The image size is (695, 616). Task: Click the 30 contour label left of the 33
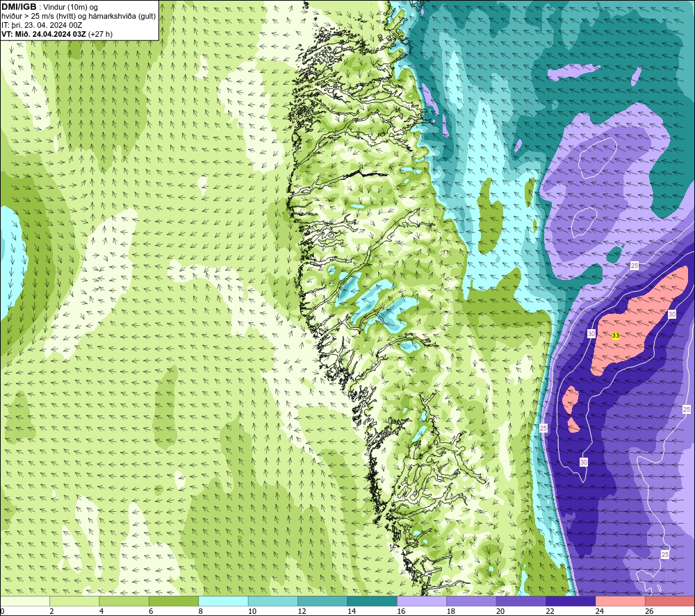(x=591, y=333)
